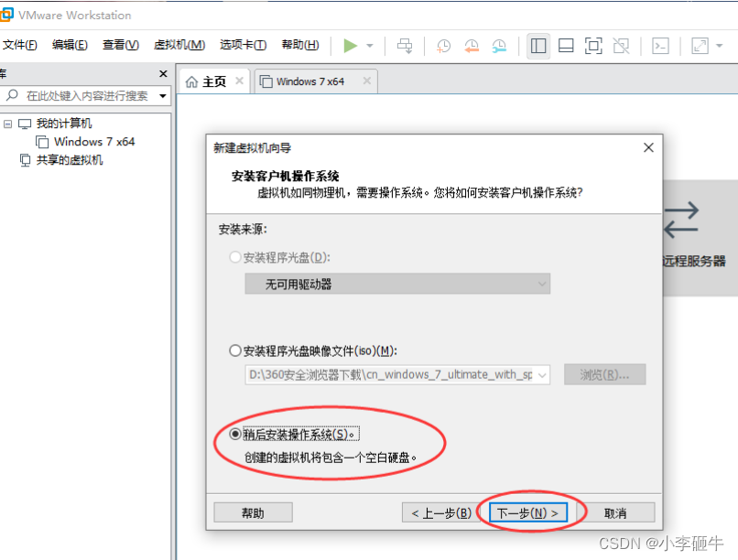
Task: Open the 文件(F) menu
Action: (20, 45)
